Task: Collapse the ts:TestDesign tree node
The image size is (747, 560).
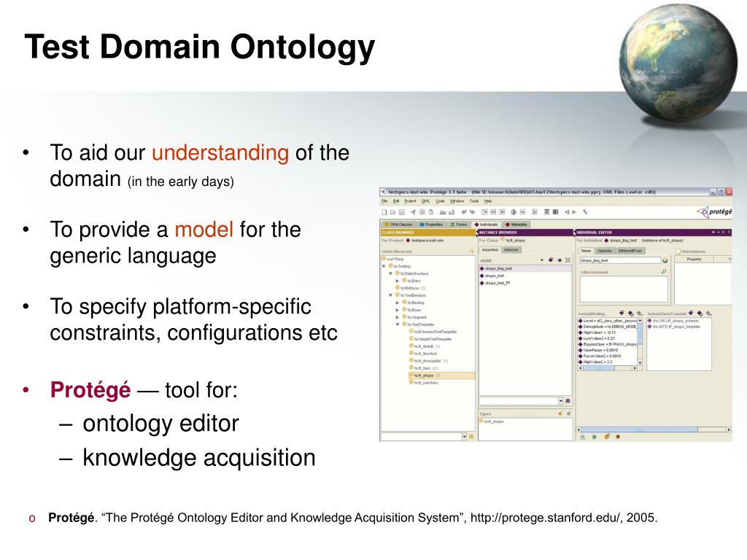Action: pos(391,295)
